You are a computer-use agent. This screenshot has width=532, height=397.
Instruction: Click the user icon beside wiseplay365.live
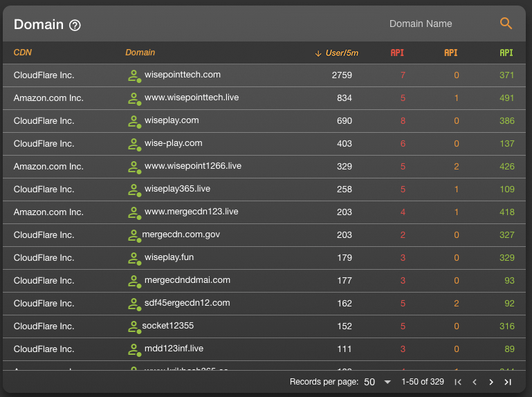pyautogui.click(x=134, y=190)
